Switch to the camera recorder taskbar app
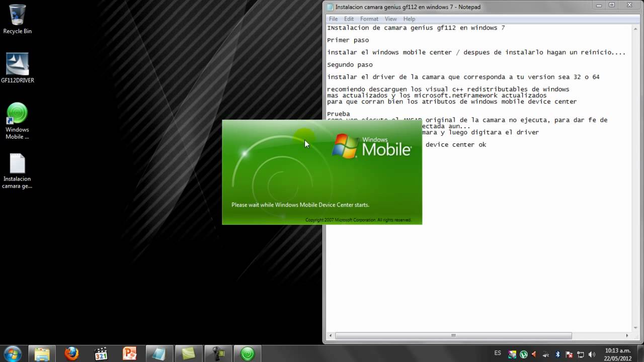The width and height of the screenshot is (644, 362). click(218, 353)
